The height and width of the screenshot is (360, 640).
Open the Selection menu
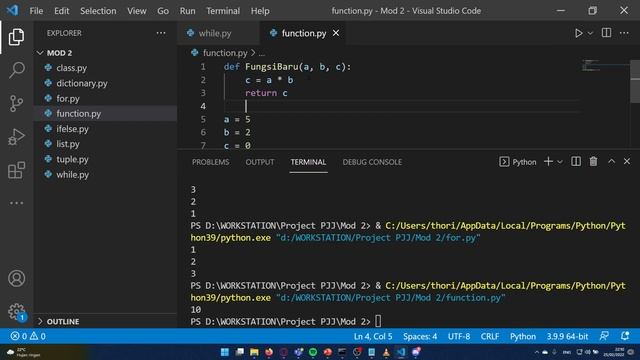click(x=98, y=11)
